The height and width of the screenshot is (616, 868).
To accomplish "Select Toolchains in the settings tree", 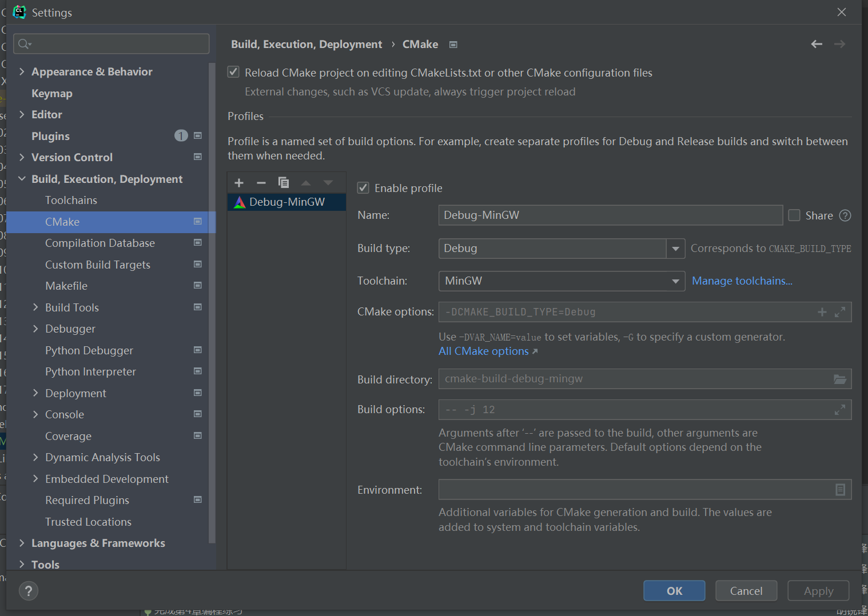I will pyautogui.click(x=71, y=201).
